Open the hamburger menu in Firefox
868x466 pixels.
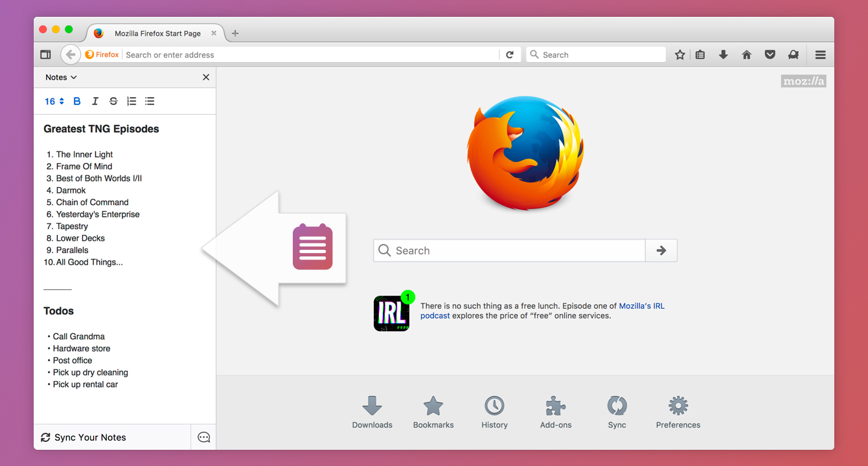tap(820, 55)
